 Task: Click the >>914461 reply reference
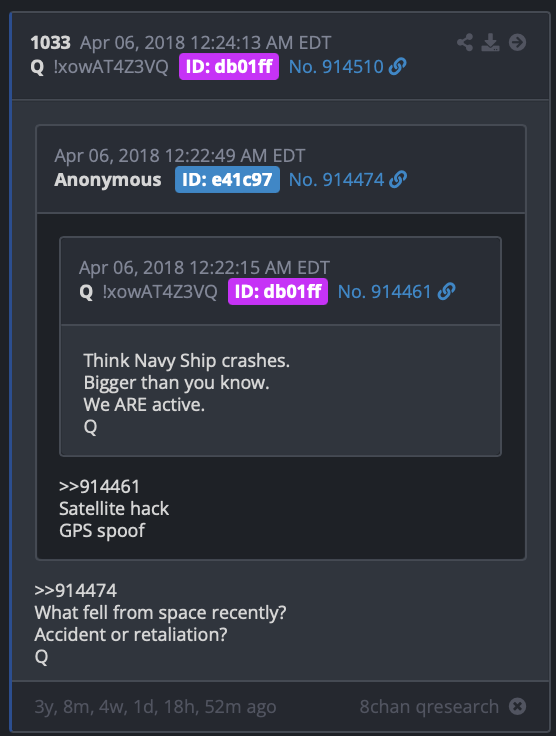click(x=99, y=487)
